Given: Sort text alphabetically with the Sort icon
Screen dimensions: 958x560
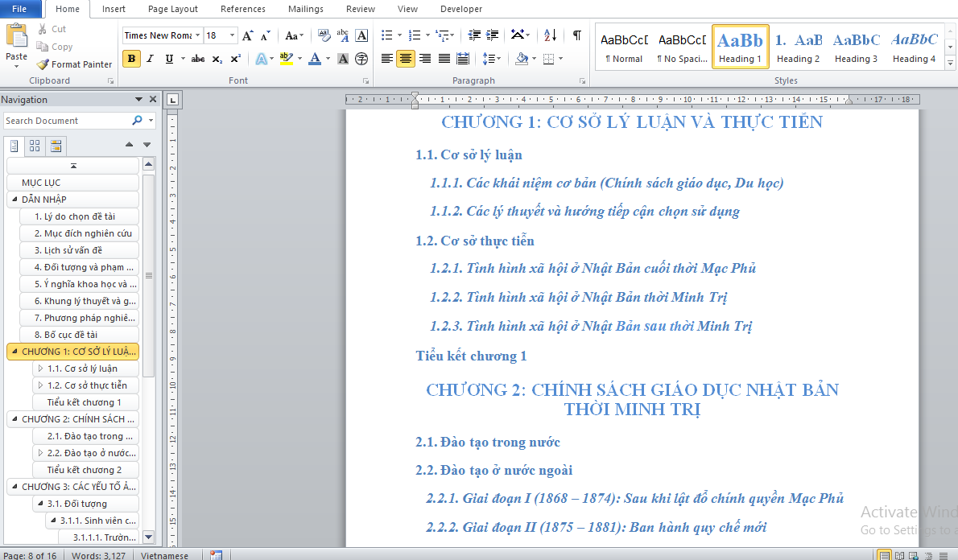Looking at the screenshot, I should tap(550, 35).
